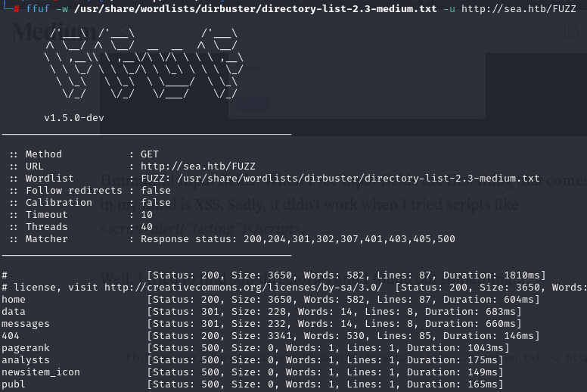
Task: Select the 'data' result entry
Action: 14,312
